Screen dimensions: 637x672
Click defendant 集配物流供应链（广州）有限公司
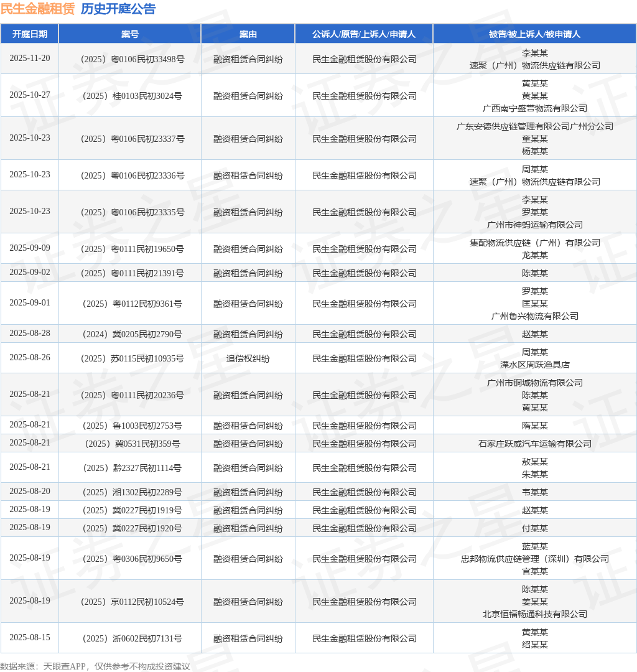(534, 243)
